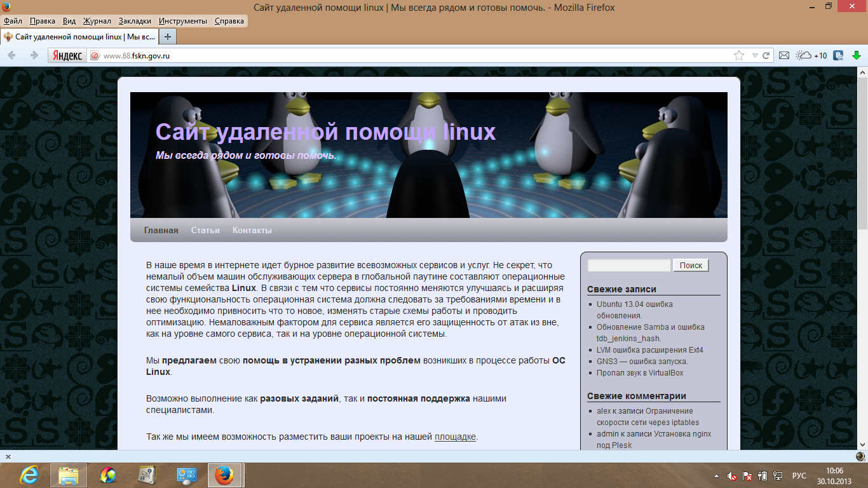868x488 pixels.
Task: Switch input language via РУС indicator
Action: click(799, 475)
